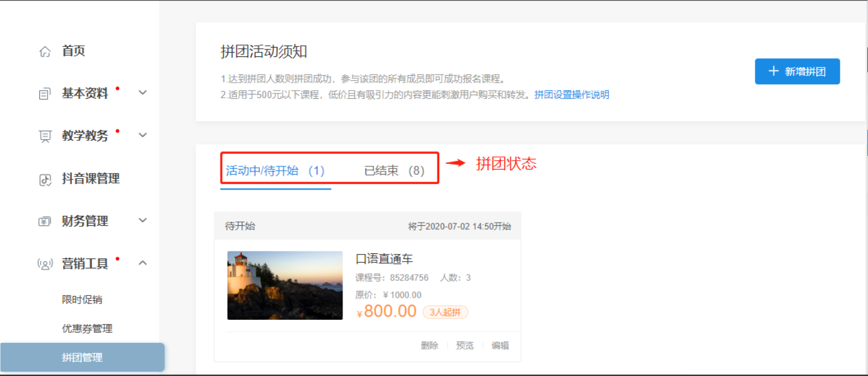Click the 财务管理 money icon

click(x=45, y=221)
